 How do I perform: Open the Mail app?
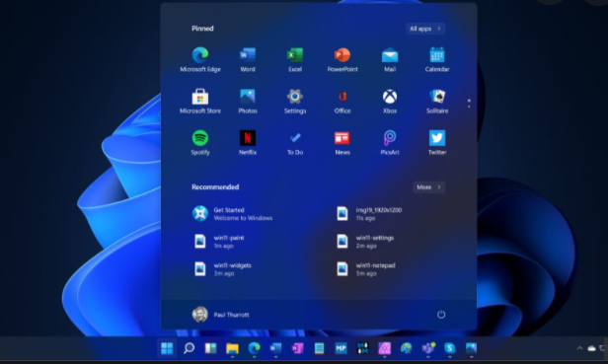pyautogui.click(x=390, y=60)
